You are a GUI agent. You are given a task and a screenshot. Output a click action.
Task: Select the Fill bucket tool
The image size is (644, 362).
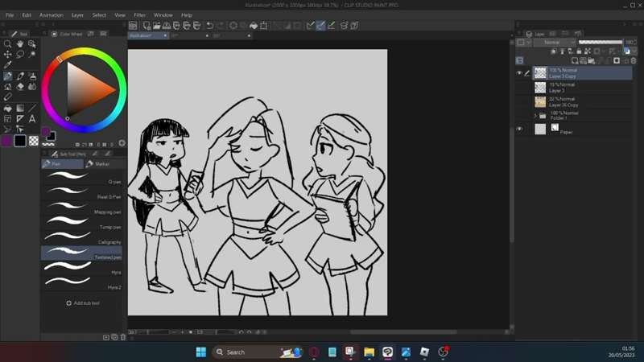click(7, 109)
